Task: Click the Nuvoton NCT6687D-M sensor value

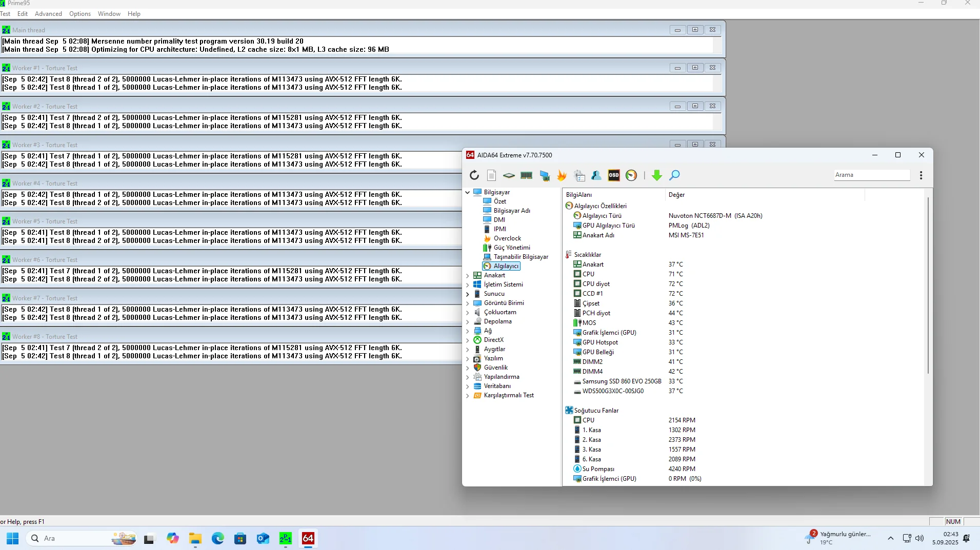Action: coord(715,216)
